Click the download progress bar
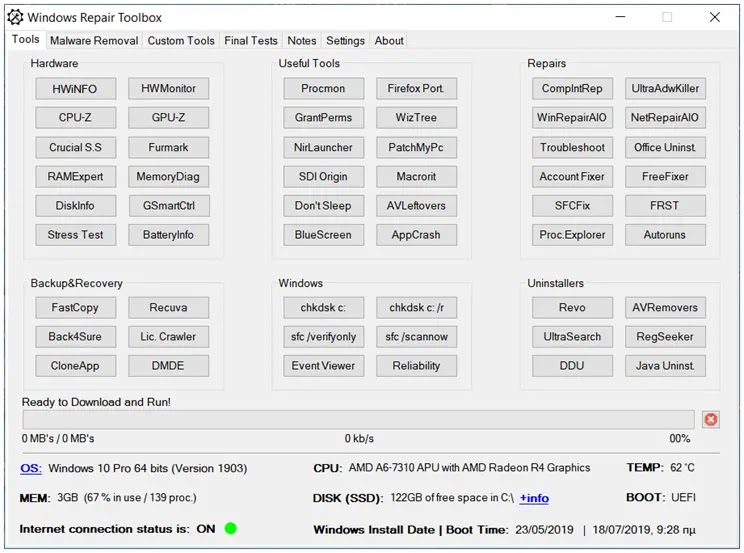This screenshot has height=553, width=744. (358, 420)
